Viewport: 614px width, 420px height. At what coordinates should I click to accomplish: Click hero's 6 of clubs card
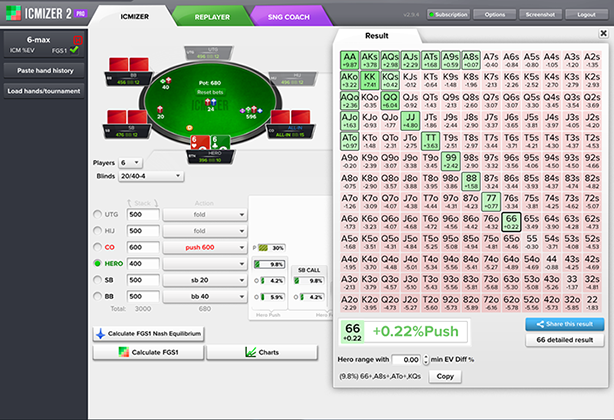click(x=220, y=142)
